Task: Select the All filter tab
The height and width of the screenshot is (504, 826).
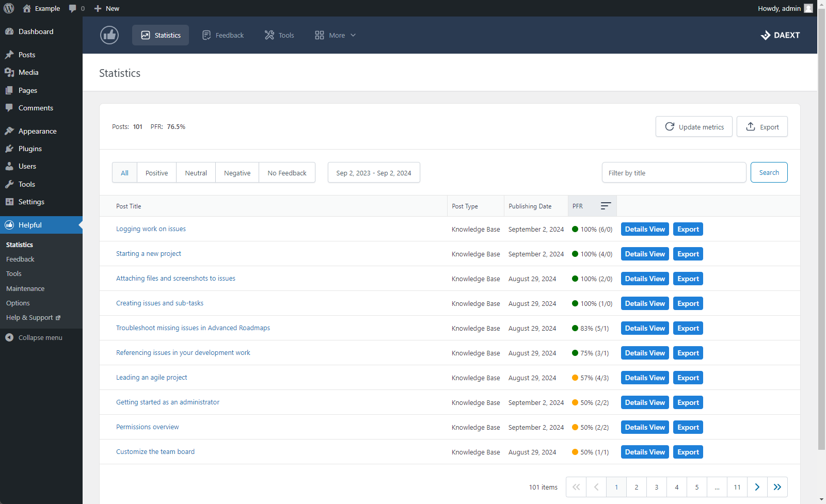Action: tap(124, 173)
